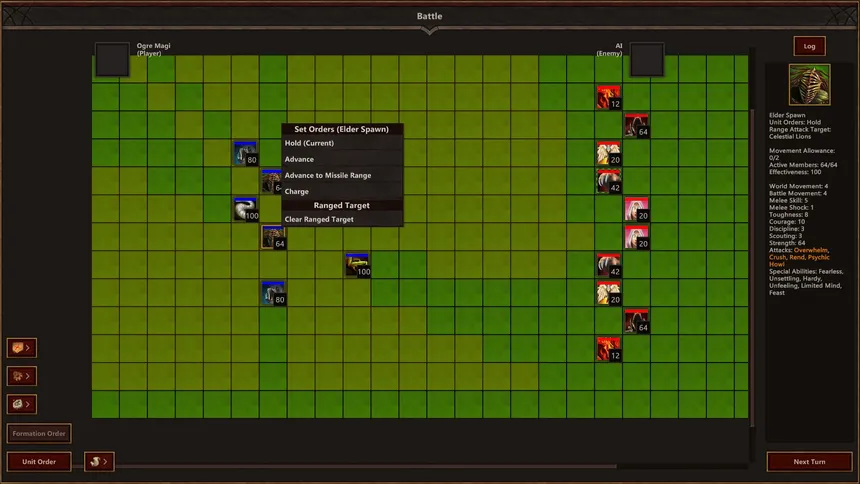Click the AI enemy portrait box
Image resolution: width=860 pixels, height=484 pixels.
tap(647, 59)
